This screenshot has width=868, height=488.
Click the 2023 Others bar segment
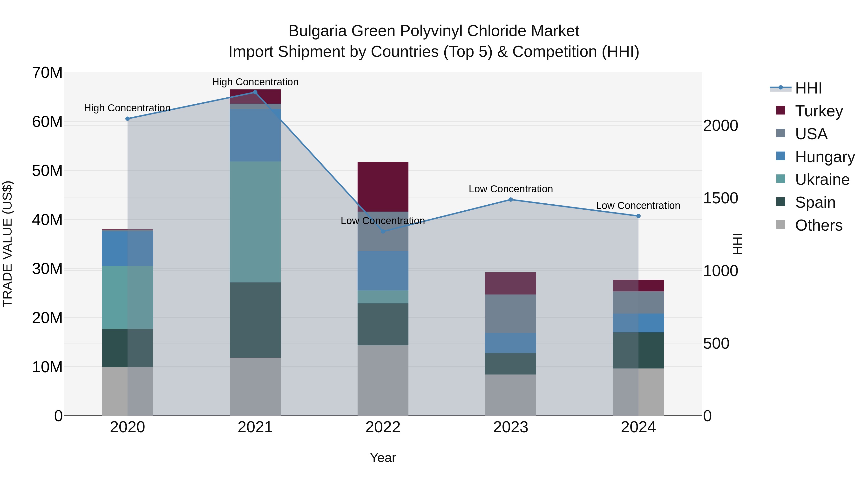(510, 395)
